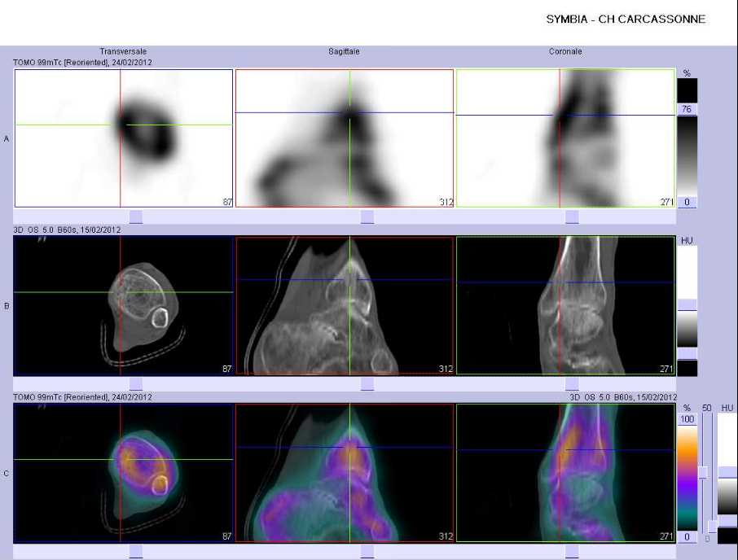Click the 100 upper threshold value of row C scale

687,419
